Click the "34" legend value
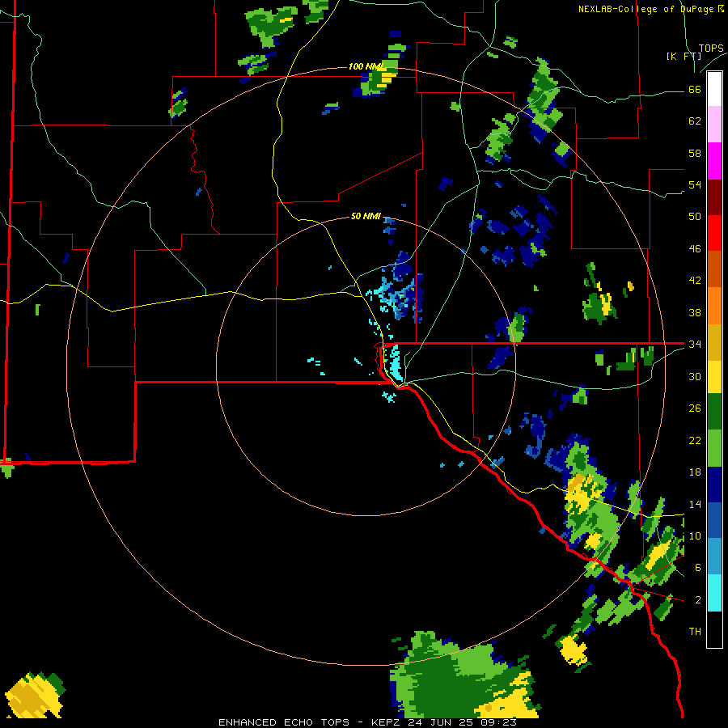This screenshot has width=728, height=728. [695, 345]
